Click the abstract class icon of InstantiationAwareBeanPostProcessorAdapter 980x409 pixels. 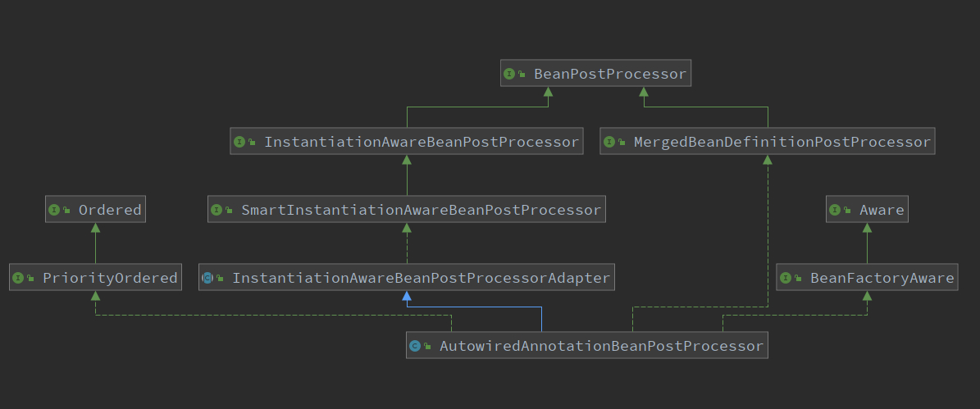(x=208, y=278)
